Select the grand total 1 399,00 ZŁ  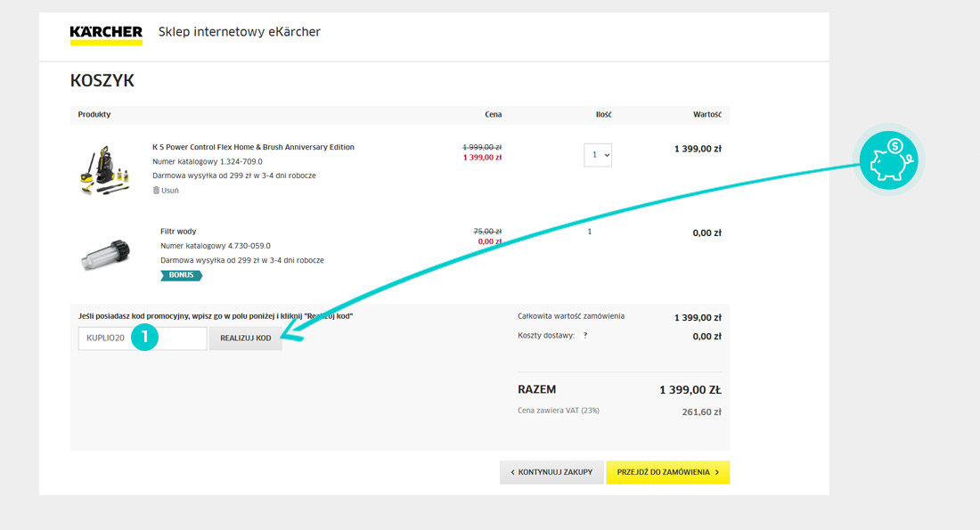tap(690, 390)
